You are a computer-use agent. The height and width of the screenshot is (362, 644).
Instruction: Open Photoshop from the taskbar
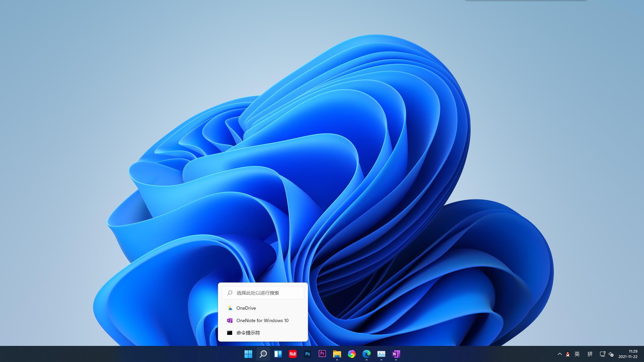307,354
